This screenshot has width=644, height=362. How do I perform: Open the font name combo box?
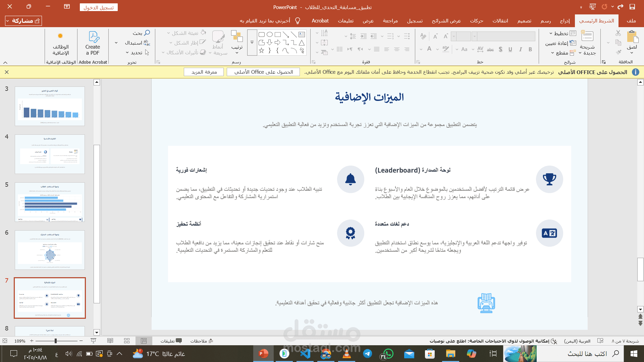click(x=504, y=36)
